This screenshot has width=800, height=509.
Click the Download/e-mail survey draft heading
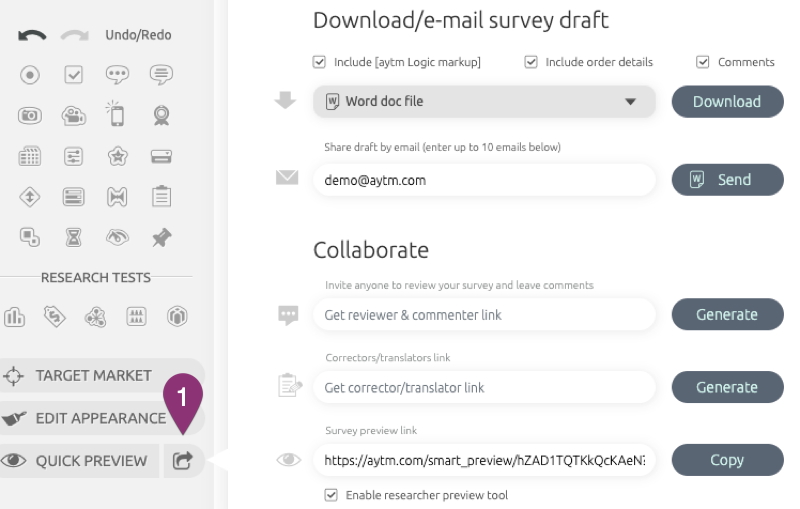click(x=461, y=21)
